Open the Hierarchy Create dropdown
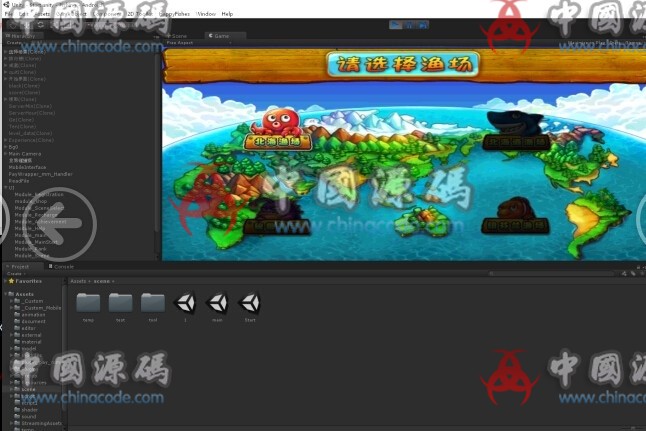The width and height of the screenshot is (646, 431). [x=15, y=43]
